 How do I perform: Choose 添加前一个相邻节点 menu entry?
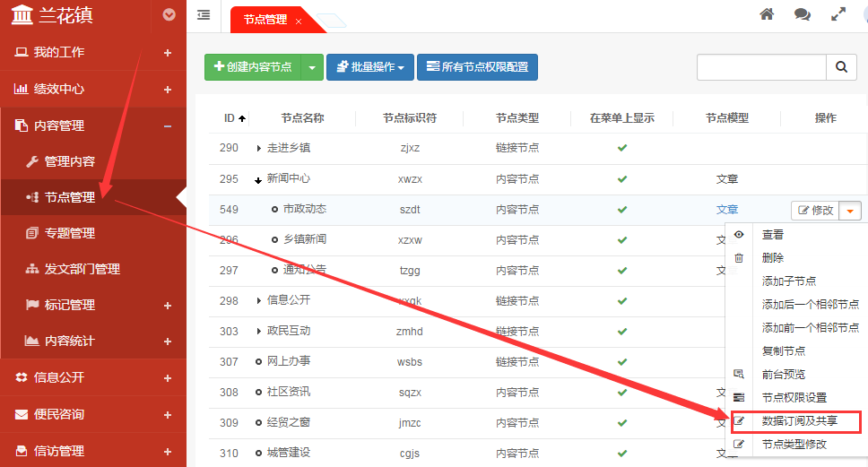(811, 327)
